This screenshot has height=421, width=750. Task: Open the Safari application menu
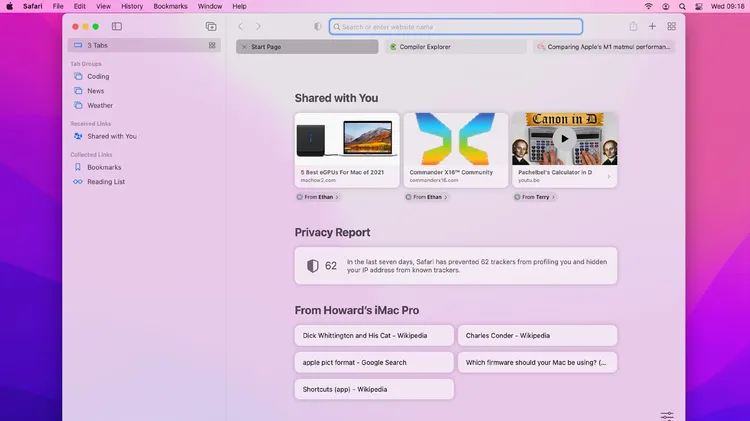coord(33,6)
